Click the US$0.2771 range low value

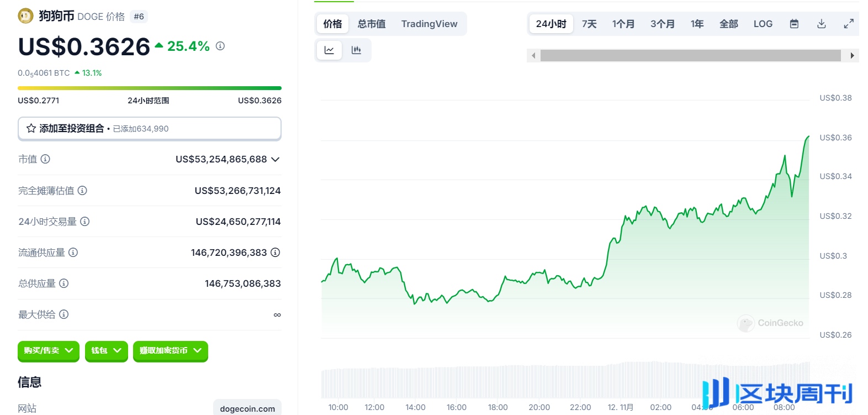pyautogui.click(x=38, y=101)
